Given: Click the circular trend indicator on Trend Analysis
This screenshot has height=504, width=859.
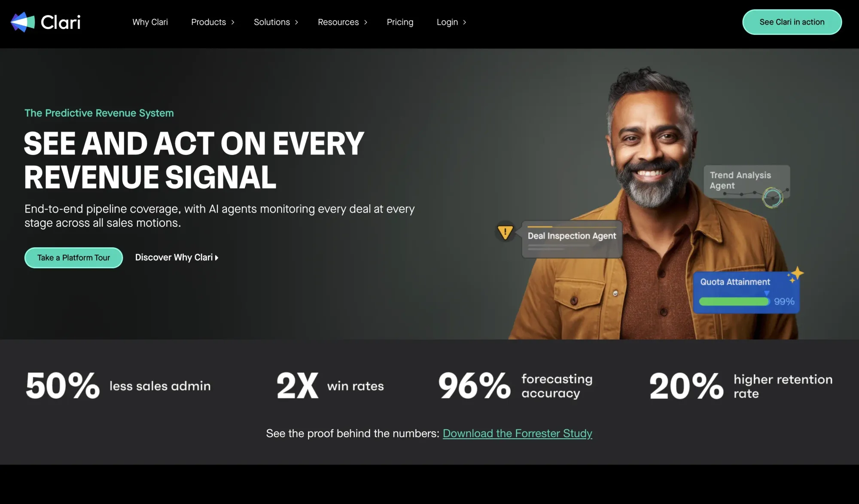Looking at the screenshot, I should pos(772,198).
